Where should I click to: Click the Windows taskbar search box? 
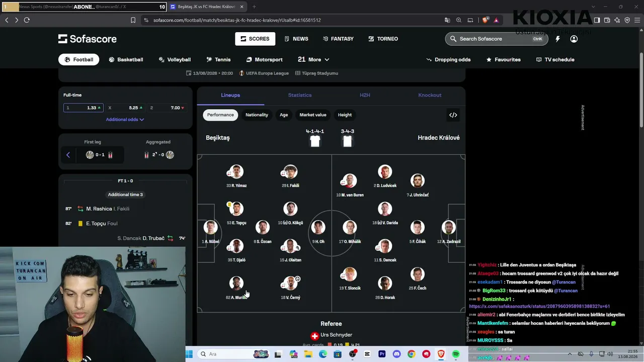pyautogui.click(x=233, y=354)
